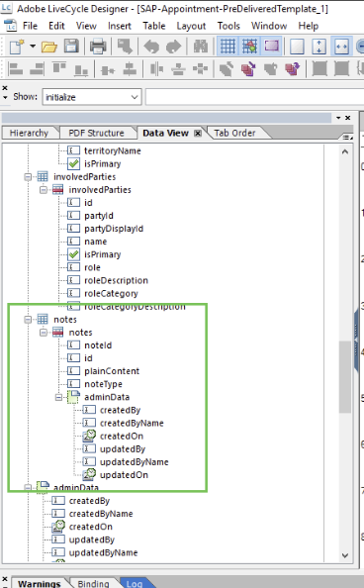Click the Print icon
The image size is (364, 588).
pos(98,47)
